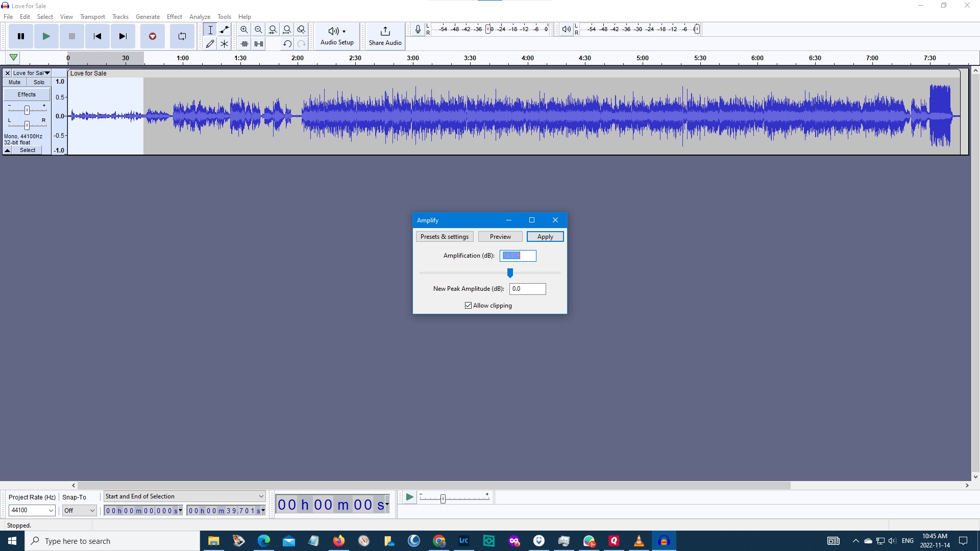Open the Effect menu

click(175, 16)
